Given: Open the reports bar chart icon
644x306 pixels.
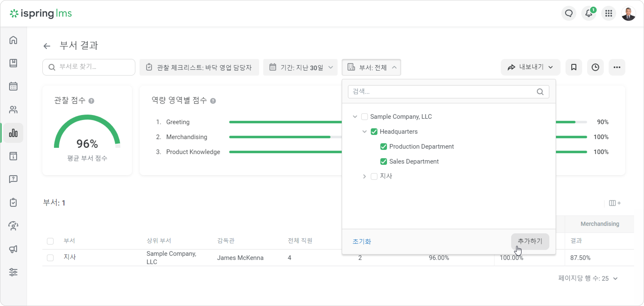Looking at the screenshot, I should click(x=13, y=133).
